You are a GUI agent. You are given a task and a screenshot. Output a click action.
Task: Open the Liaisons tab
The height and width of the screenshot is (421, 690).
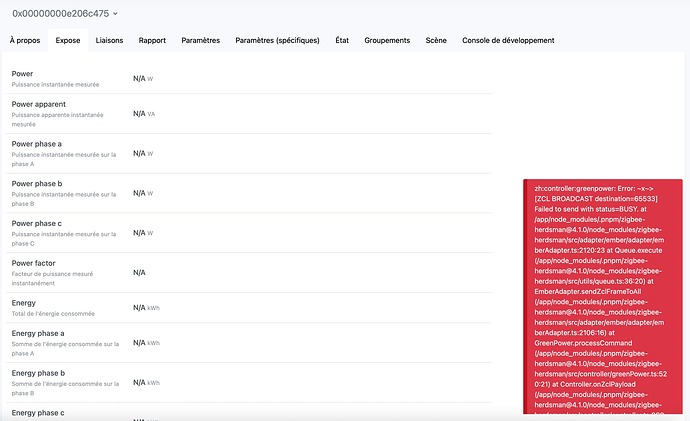click(109, 40)
